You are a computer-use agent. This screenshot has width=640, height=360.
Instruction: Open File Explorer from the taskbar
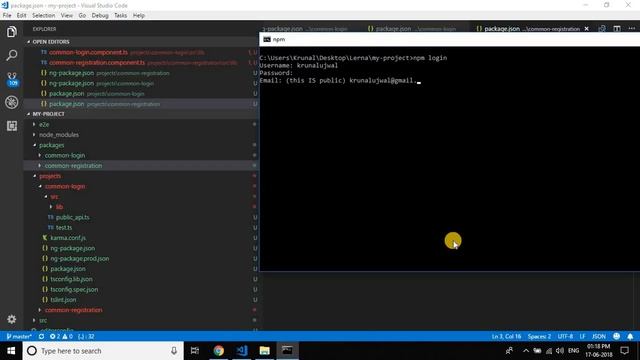(264, 351)
